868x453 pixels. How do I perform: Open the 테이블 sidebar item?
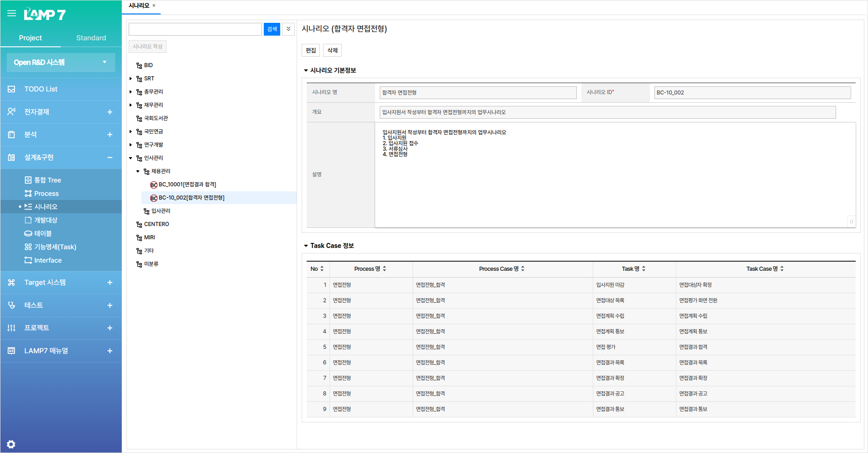43,233
